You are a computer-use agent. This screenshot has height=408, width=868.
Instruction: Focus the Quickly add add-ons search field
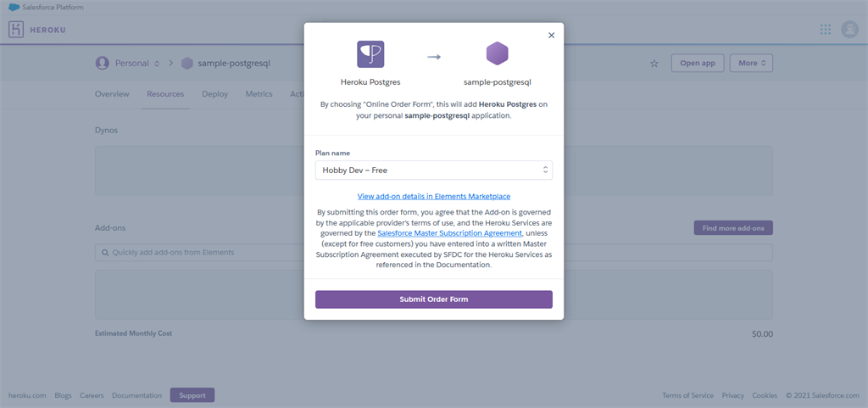coord(434,253)
